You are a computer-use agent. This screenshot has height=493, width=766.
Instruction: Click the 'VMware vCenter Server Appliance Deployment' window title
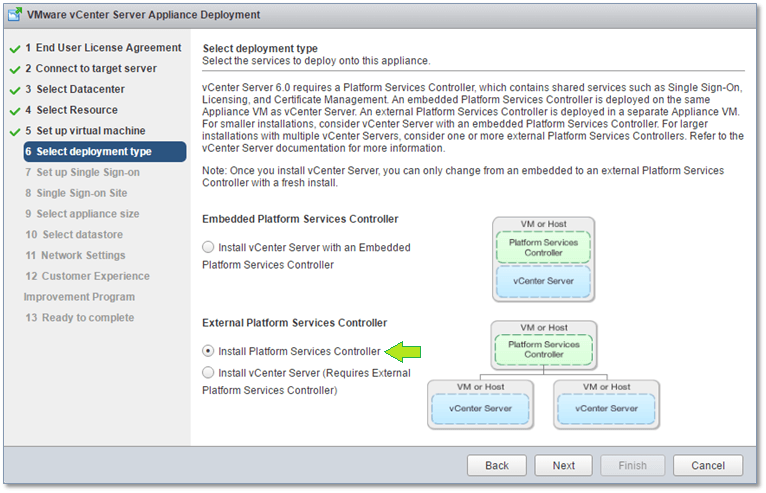[x=143, y=15]
